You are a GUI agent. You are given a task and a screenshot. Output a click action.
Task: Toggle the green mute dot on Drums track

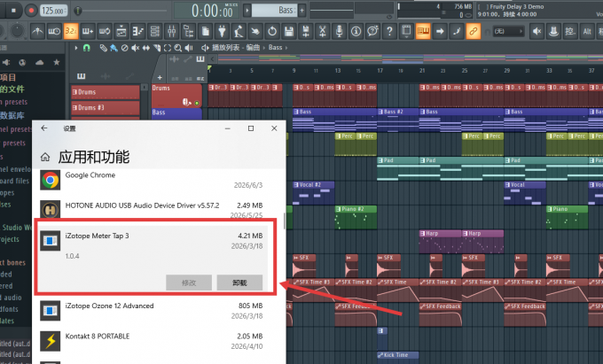[x=197, y=103]
